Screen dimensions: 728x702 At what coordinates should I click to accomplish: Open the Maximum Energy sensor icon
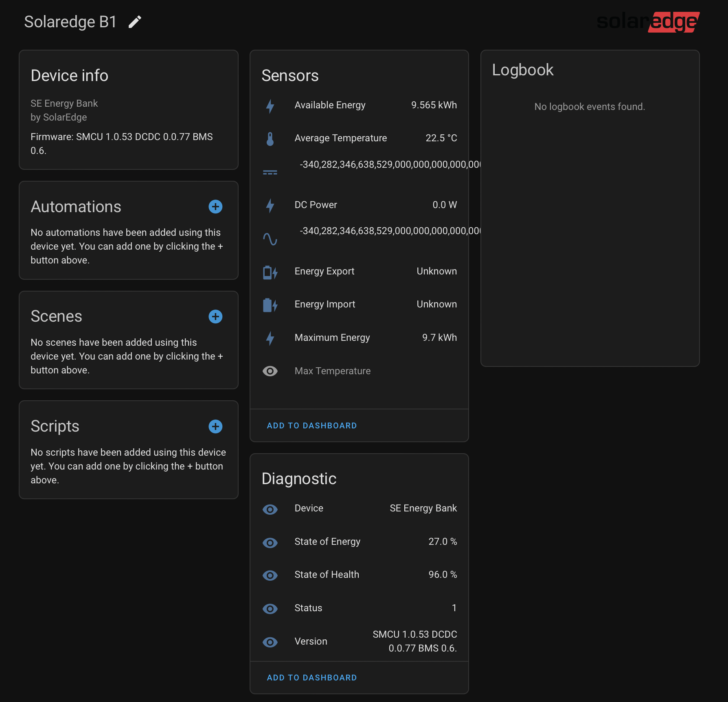point(270,338)
